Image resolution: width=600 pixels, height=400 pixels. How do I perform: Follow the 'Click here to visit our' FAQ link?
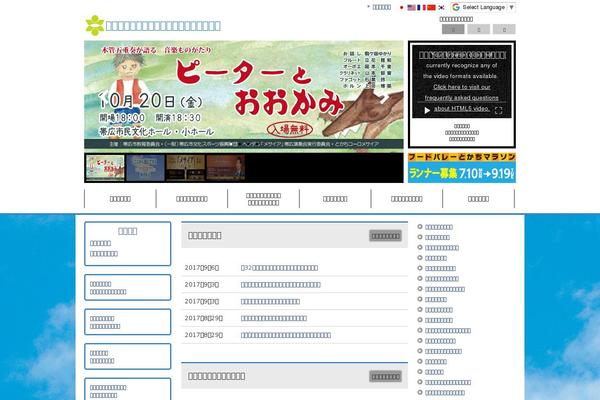(461, 87)
